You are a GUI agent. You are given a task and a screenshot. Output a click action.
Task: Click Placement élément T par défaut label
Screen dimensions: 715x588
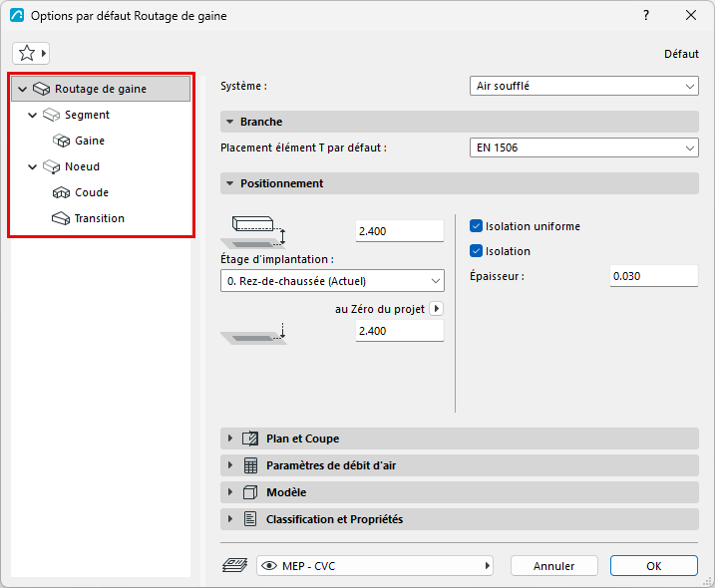[304, 147]
